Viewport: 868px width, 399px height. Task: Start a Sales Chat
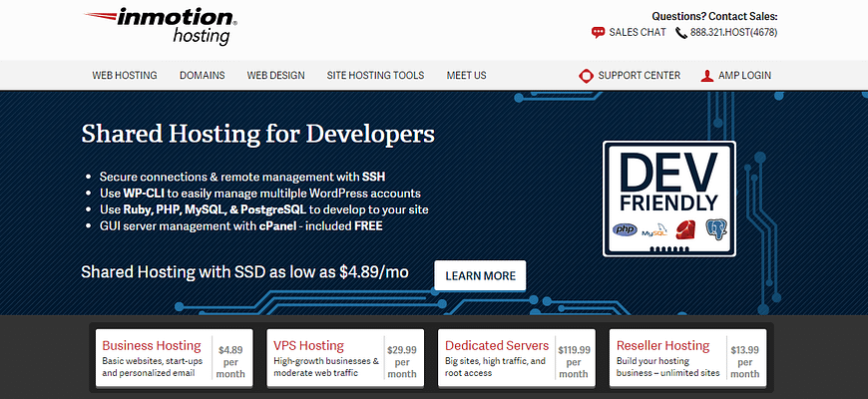pyautogui.click(x=638, y=33)
